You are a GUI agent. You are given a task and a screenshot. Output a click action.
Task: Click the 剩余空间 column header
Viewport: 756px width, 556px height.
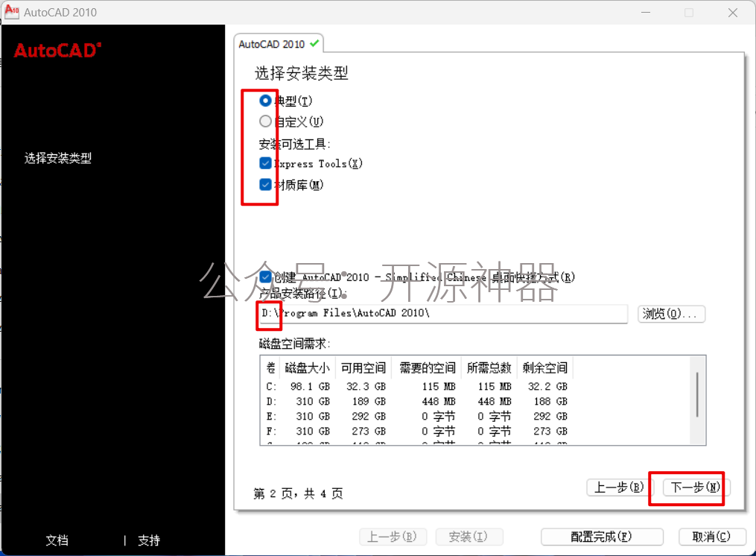pos(544,367)
